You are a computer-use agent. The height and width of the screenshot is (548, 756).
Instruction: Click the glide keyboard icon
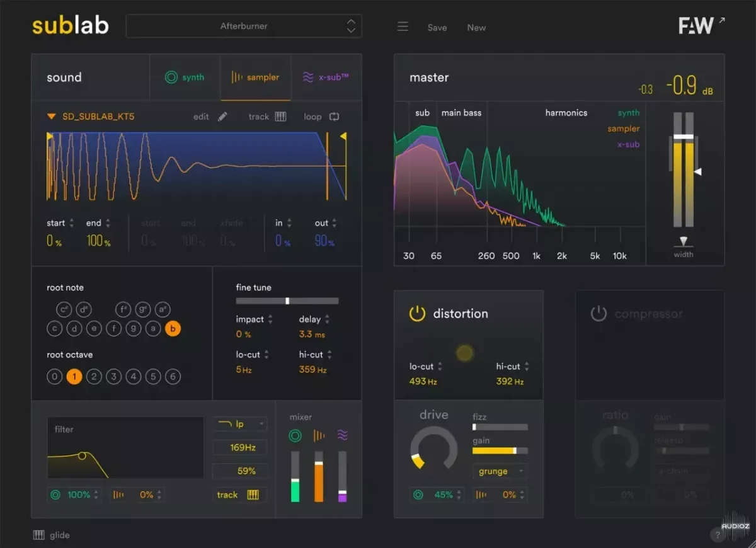pos(39,535)
